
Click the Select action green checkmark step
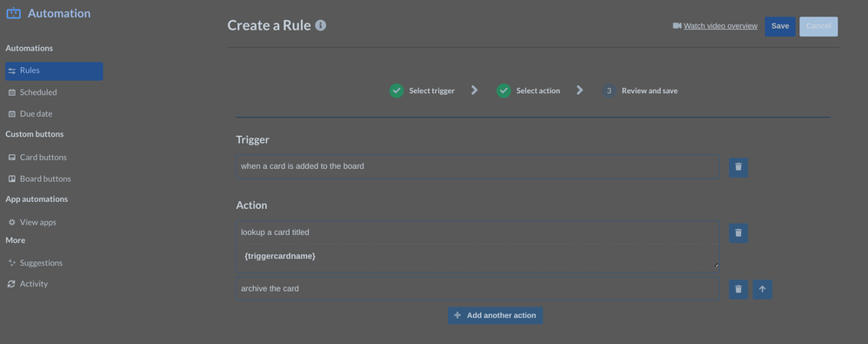[x=504, y=91]
